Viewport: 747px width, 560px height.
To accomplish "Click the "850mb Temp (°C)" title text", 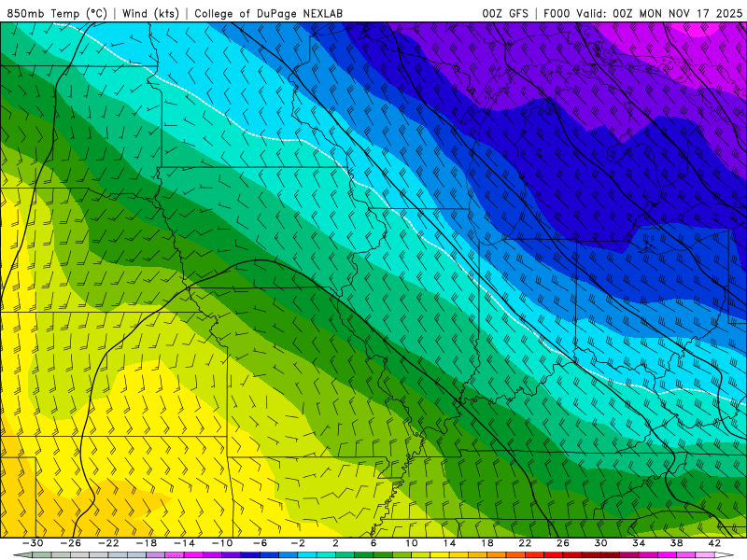I will [56, 13].
